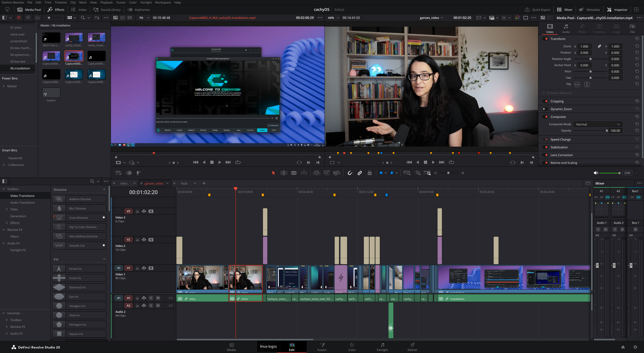Viewport: 644px width, 353px height.
Task: Switch to the Color page
Action: [352, 347]
